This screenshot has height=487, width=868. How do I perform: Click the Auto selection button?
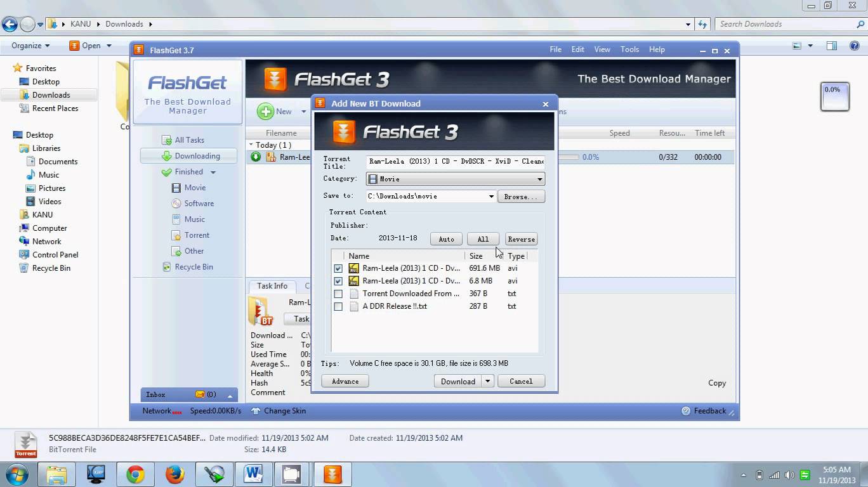click(x=446, y=239)
